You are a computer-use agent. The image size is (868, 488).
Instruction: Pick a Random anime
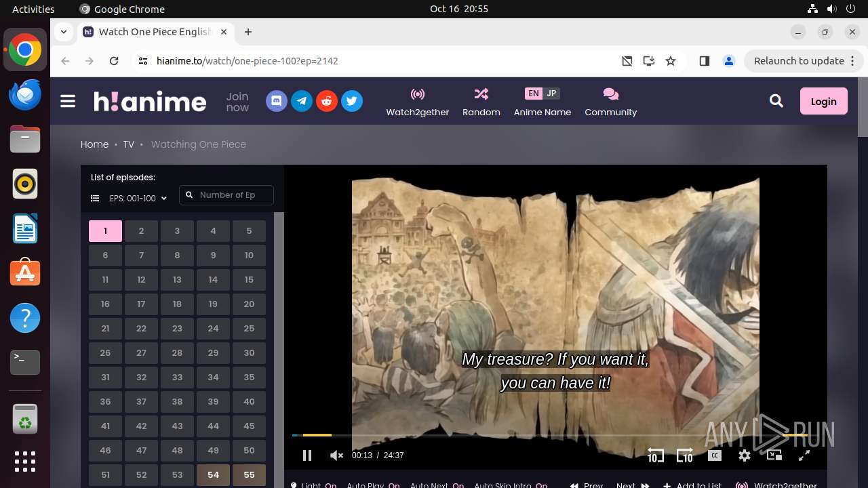tap(481, 102)
